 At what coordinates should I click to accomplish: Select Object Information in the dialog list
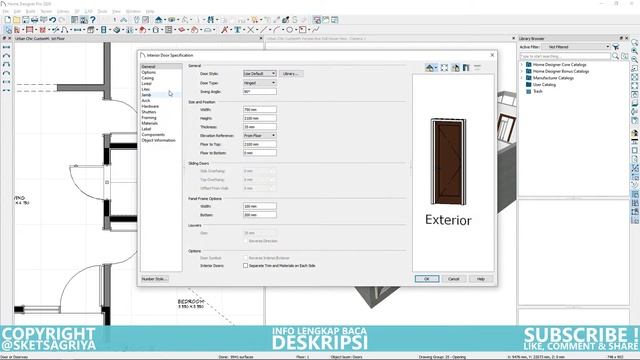point(158,140)
